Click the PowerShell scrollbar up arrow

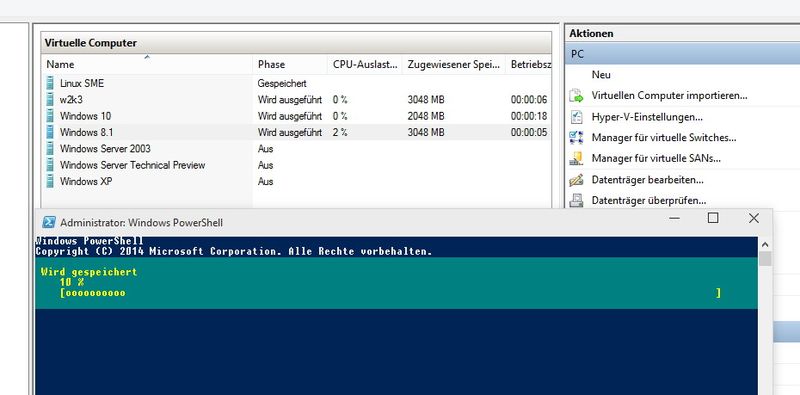click(x=765, y=243)
